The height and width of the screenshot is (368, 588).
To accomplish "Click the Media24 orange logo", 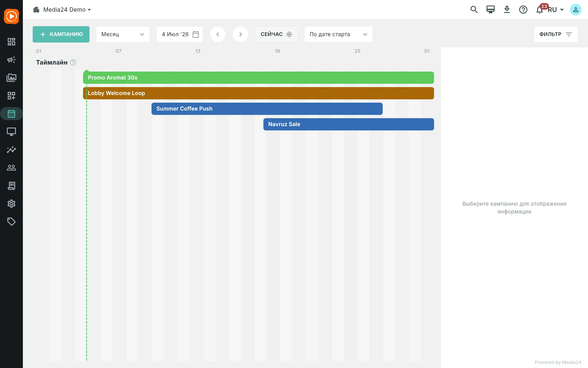I will pos(11,16).
